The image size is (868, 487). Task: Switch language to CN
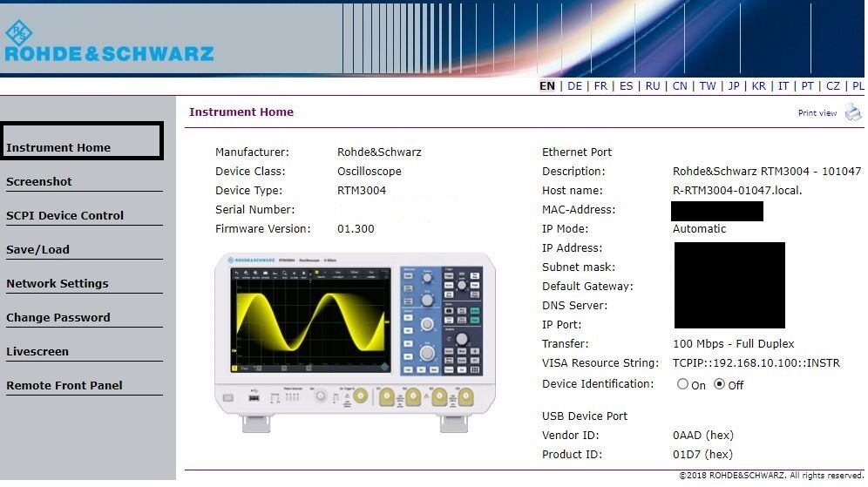tap(680, 85)
